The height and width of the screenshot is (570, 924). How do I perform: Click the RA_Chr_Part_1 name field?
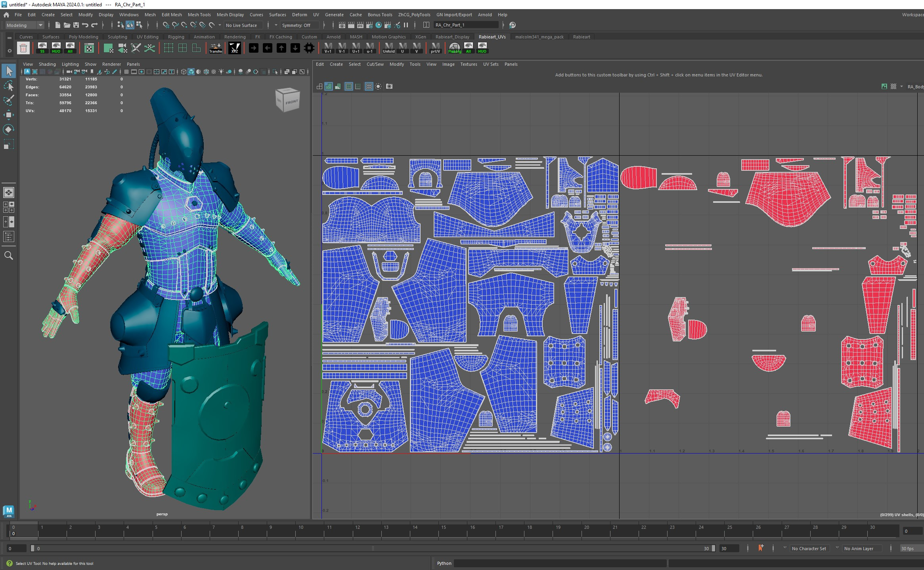466,25
